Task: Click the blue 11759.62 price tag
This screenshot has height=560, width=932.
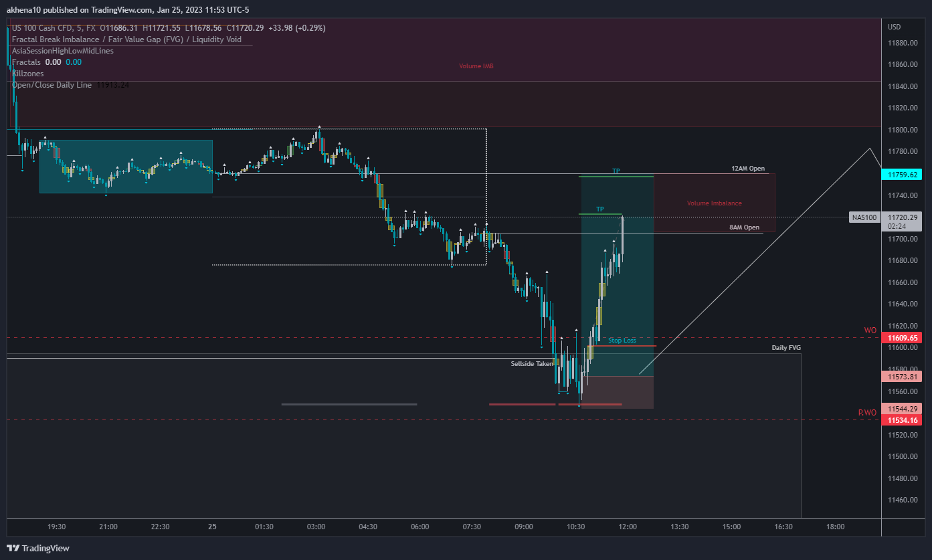Action: [x=902, y=175]
